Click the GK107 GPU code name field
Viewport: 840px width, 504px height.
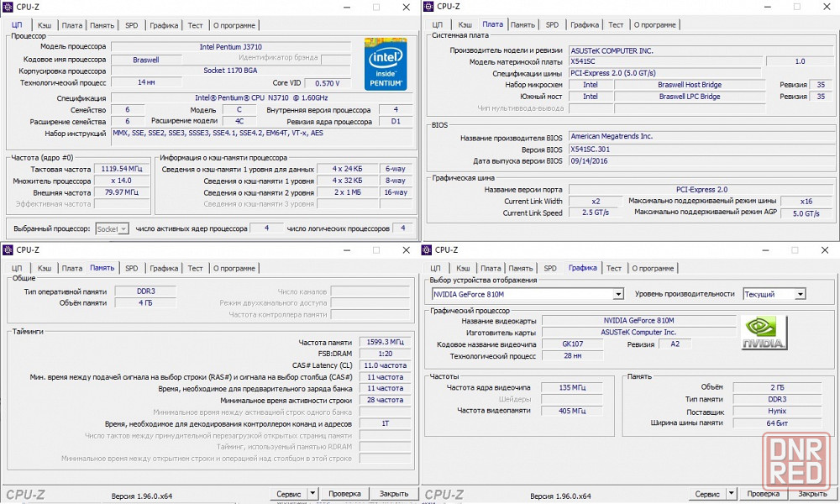tap(573, 344)
